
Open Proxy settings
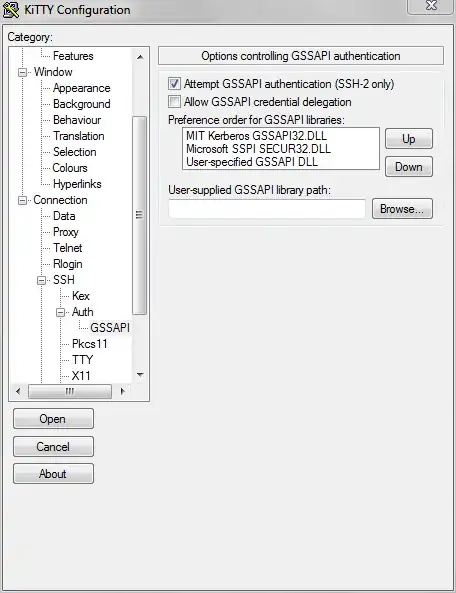pyautogui.click(x=66, y=232)
